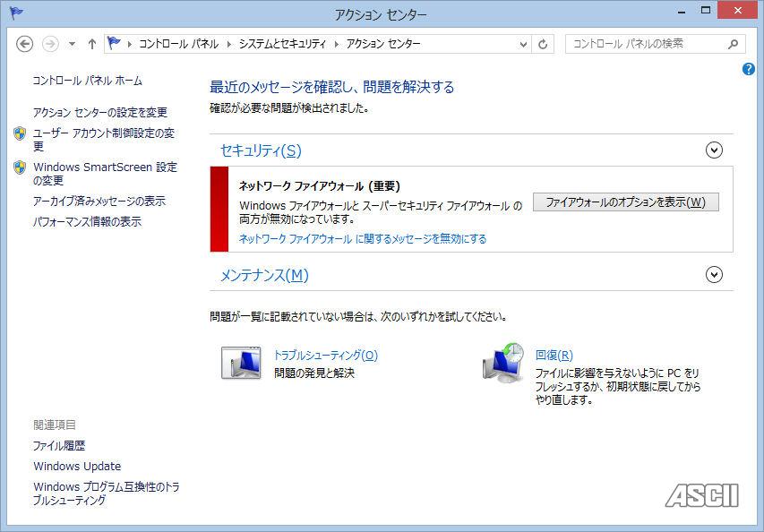Open ファイル履歴 related item

(59, 446)
